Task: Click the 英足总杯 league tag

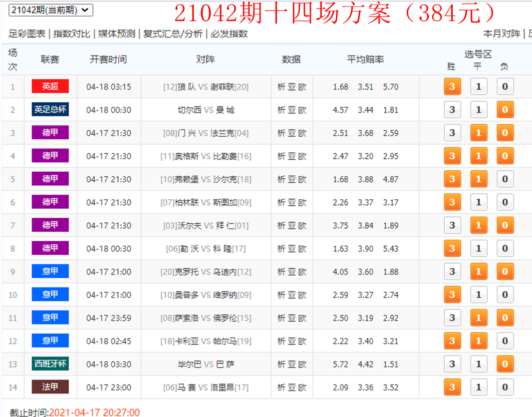Action: [x=50, y=109]
